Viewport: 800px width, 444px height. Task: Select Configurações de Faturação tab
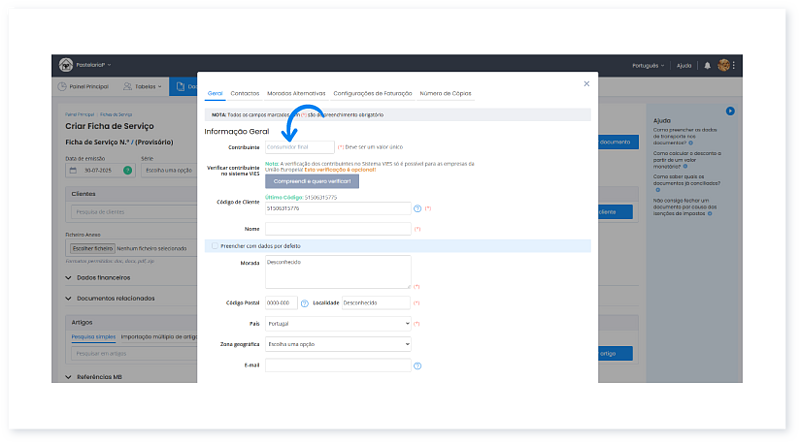coord(372,93)
